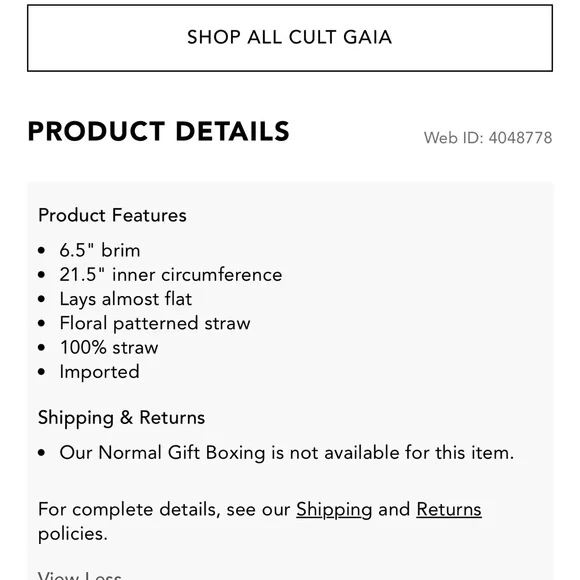Select the Product Features subheading
This screenshot has width=580, height=580.
pyautogui.click(x=112, y=215)
